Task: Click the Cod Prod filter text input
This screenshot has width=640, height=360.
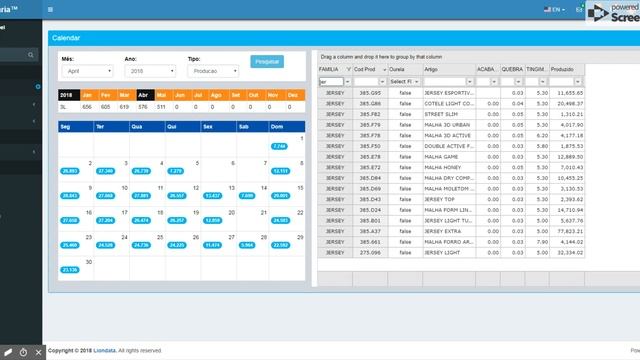Action: tap(366, 82)
